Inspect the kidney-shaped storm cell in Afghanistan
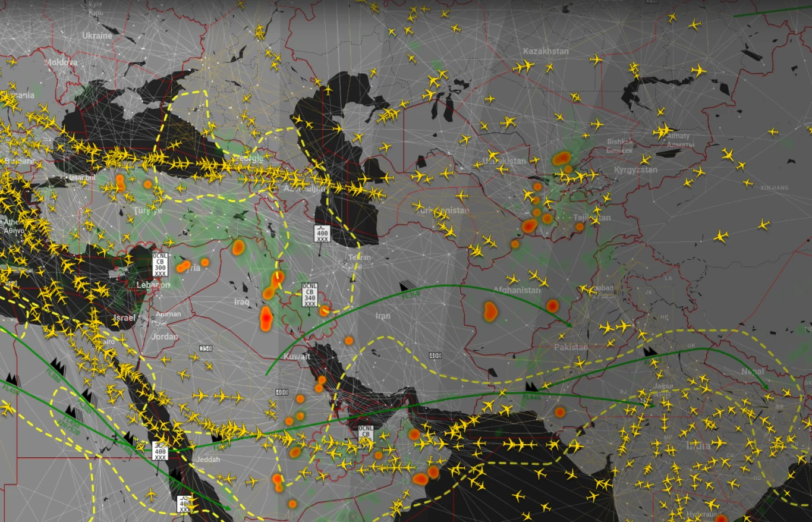Screen dimensions: 812x522 [490, 311]
